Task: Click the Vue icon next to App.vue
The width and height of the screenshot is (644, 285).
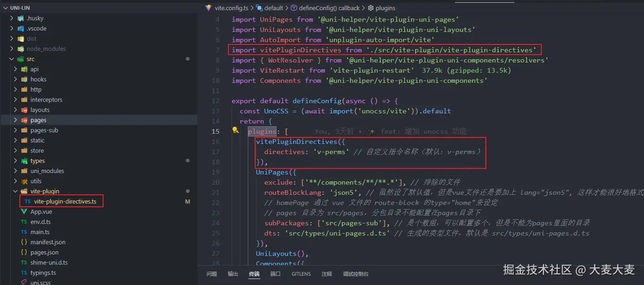Action: click(x=23, y=211)
